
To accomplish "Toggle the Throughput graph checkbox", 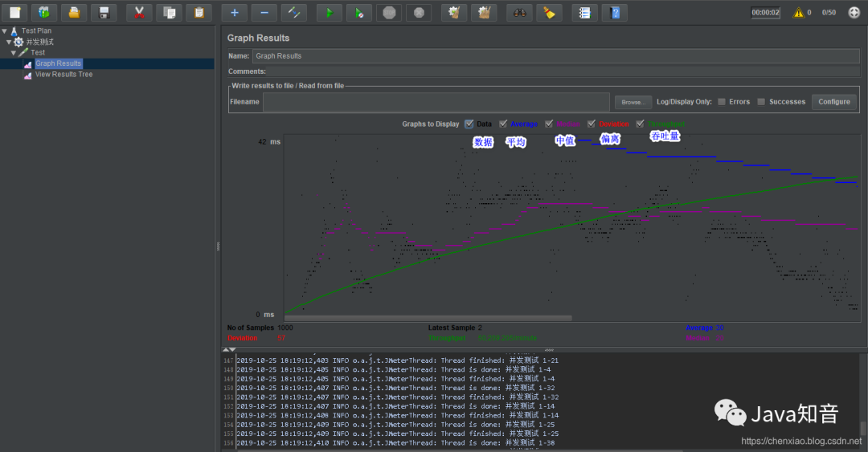I will tap(641, 124).
